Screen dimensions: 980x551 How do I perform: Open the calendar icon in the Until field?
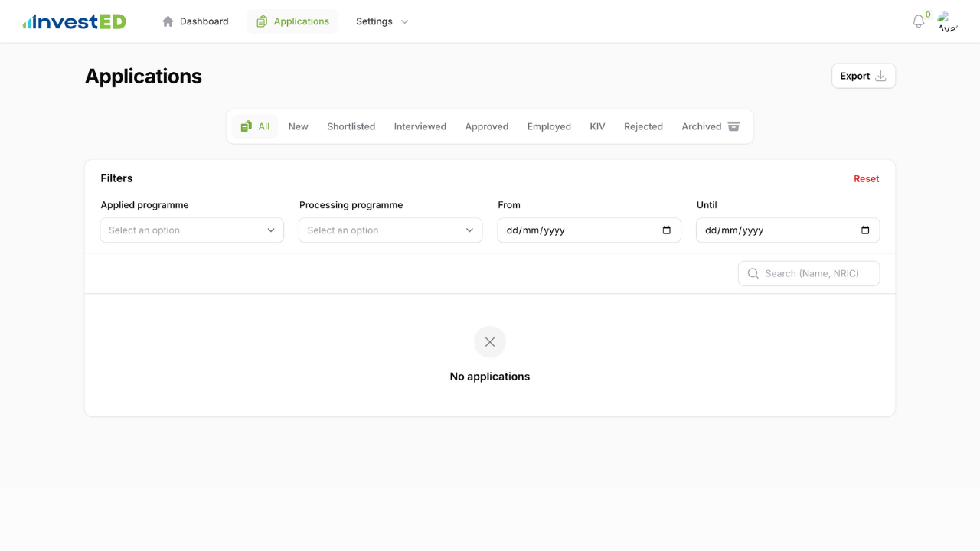pyautogui.click(x=865, y=230)
